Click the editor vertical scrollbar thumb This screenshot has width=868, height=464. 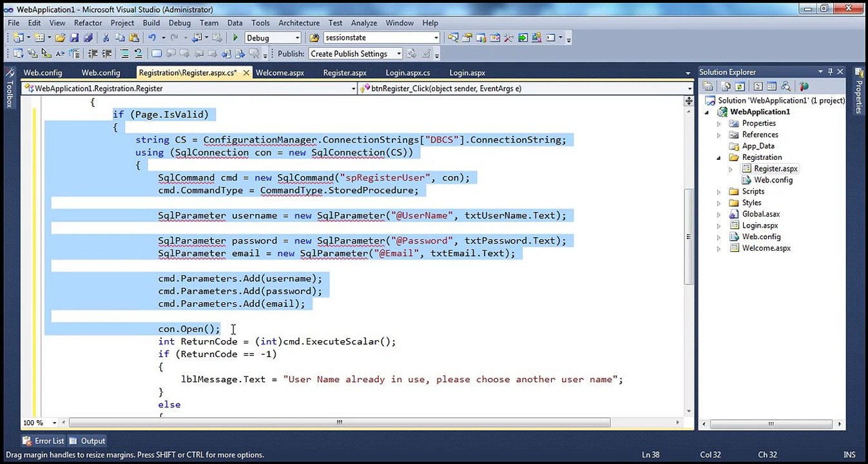click(x=689, y=237)
